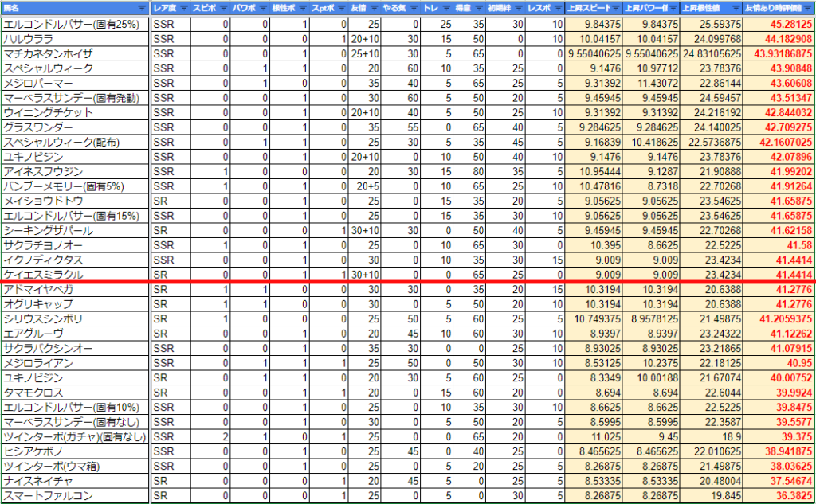Click the グラスワンダー name cell
Image resolution: width=816 pixels, height=504 pixels.
pos(76,127)
